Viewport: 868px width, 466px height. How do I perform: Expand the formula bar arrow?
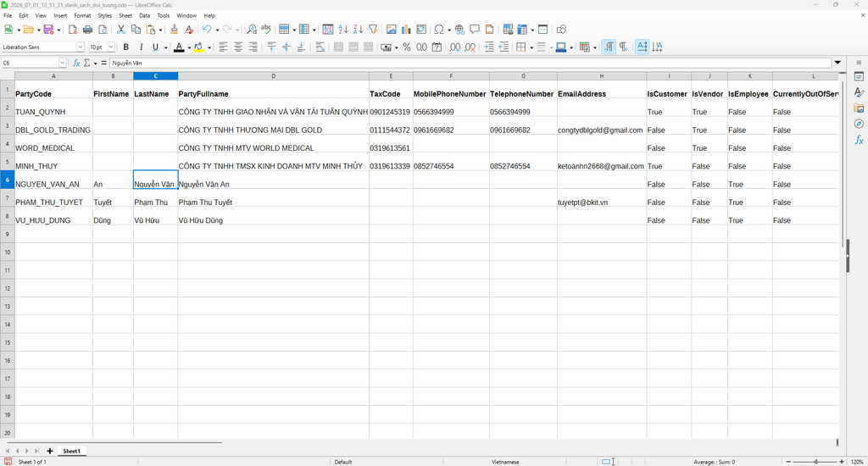coord(837,63)
